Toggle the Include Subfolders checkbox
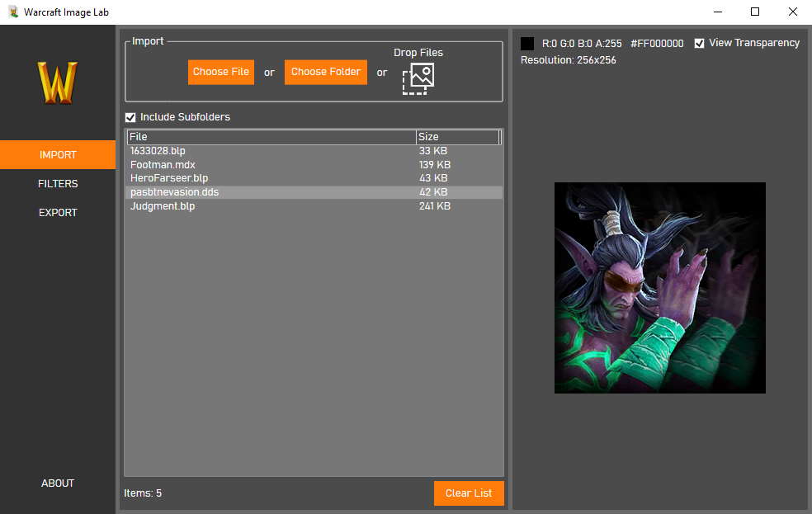Image resolution: width=812 pixels, height=514 pixels. (x=130, y=117)
